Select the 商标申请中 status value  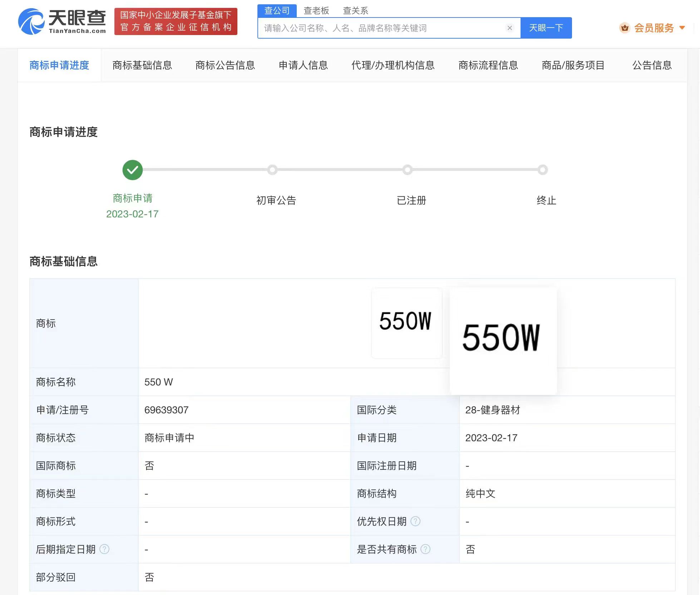coord(169,438)
